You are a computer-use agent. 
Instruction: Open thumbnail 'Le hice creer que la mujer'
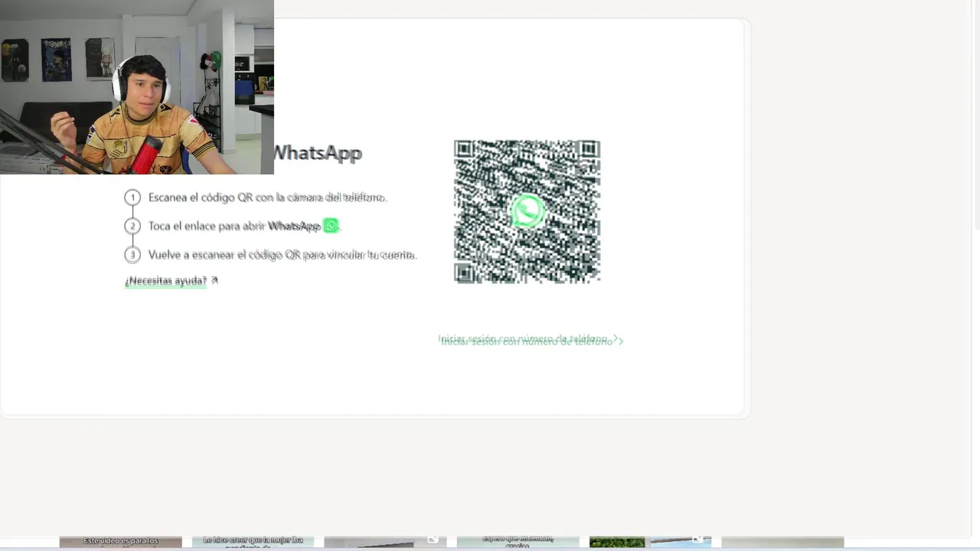253,542
